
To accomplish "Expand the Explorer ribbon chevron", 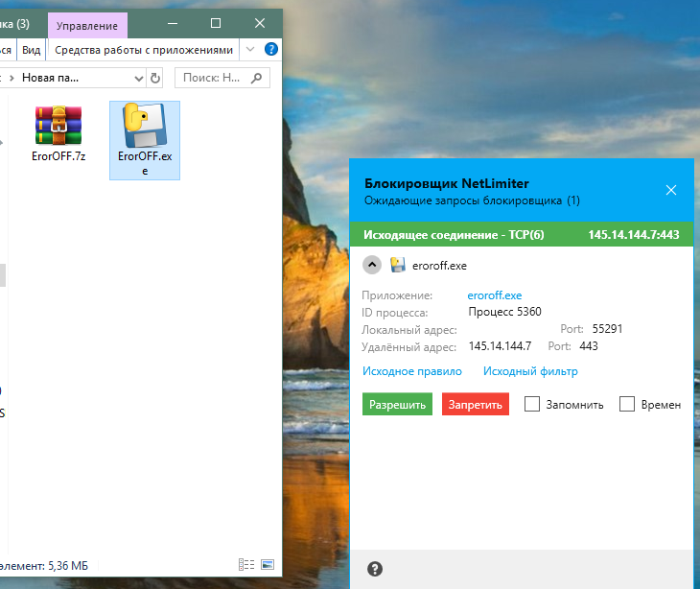I will tap(250, 49).
